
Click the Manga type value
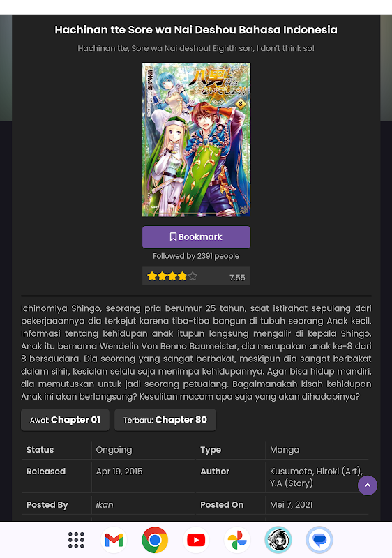click(x=285, y=450)
